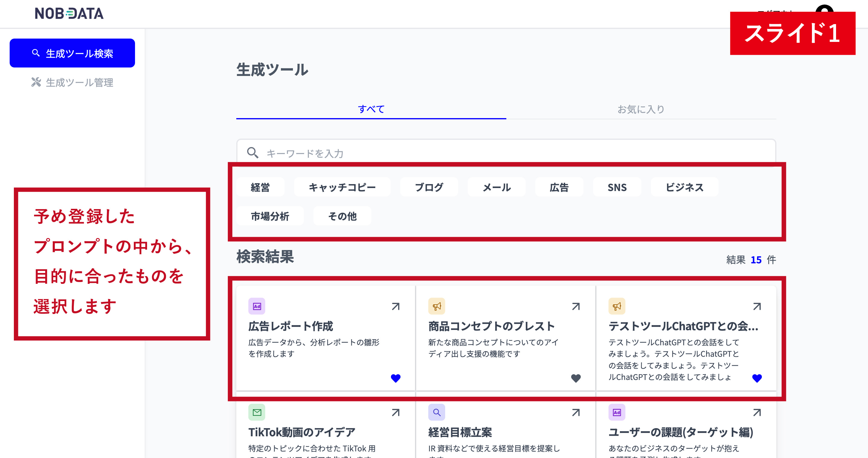Select the SNS filter chip
This screenshot has width=868, height=458.
pyautogui.click(x=617, y=187)
